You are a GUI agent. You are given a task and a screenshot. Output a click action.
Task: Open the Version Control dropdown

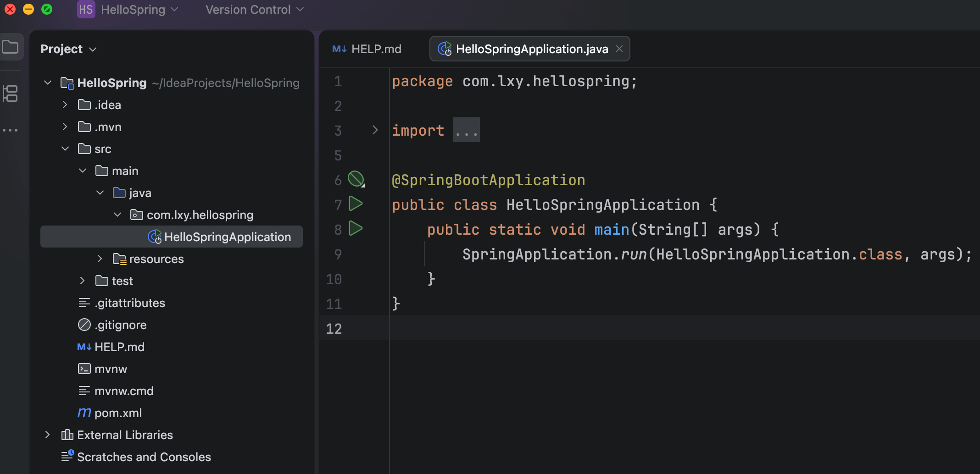pyautogui.click(x=255, y=10)
